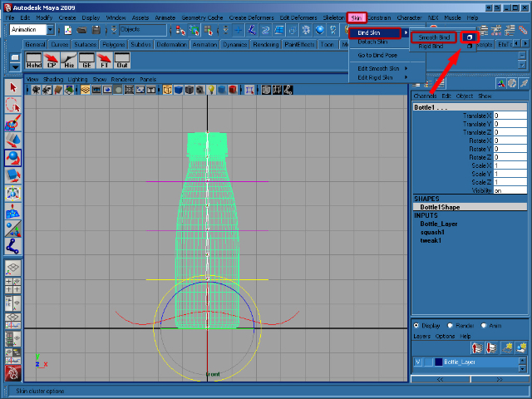This screenshot has width=532, height=399.
Task: Open the Create Deformers menu
Action: tap(251, 17)
